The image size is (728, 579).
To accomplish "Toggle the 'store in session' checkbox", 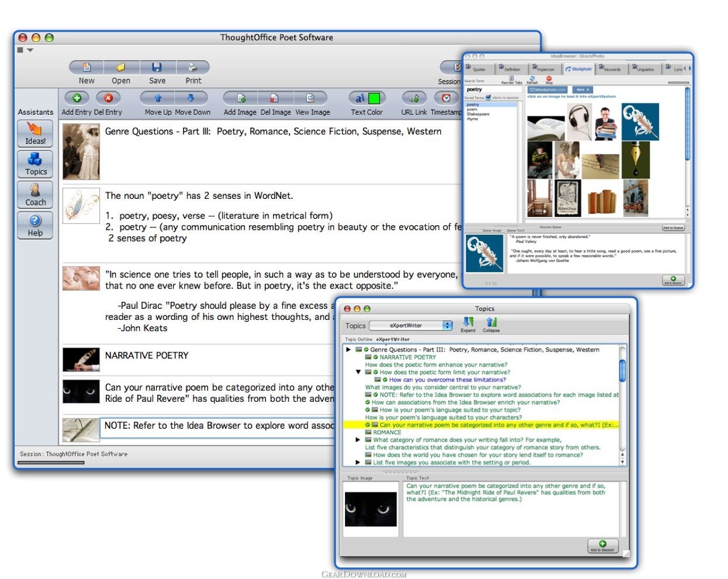I will [488, 98].
